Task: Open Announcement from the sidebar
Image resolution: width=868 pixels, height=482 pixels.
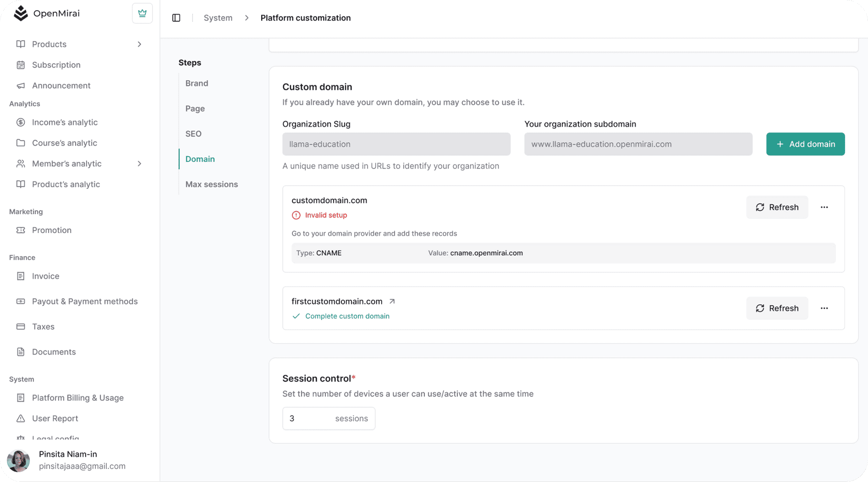Action: pos(61,86)
